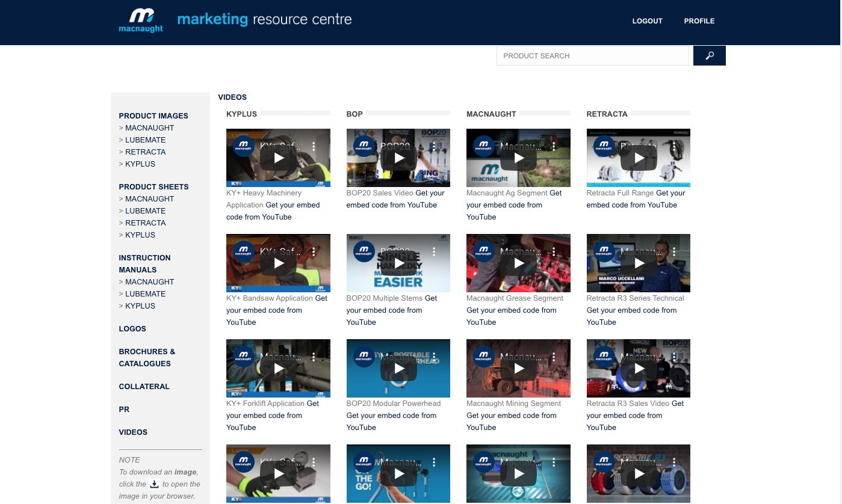The height and width of the screenshot is (504, 842).
Task: Click inside the PRODUCT SEARCH field
Action: 592,55
